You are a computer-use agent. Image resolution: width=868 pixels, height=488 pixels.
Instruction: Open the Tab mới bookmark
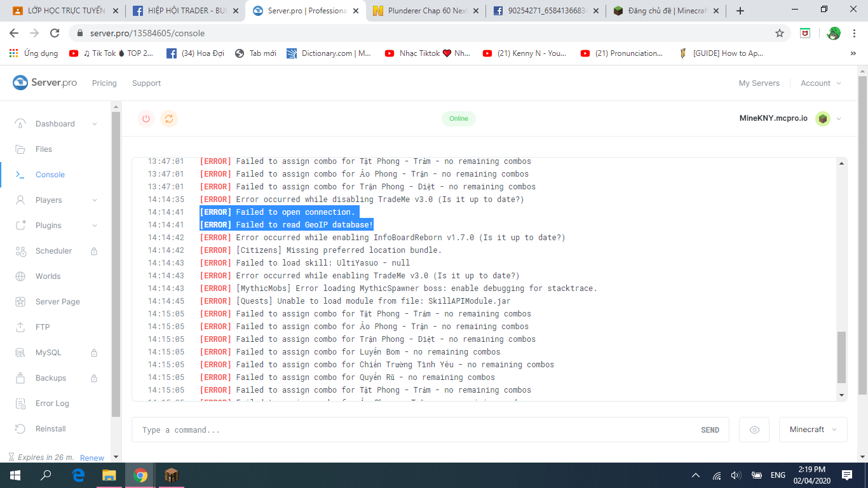[255, 53]
